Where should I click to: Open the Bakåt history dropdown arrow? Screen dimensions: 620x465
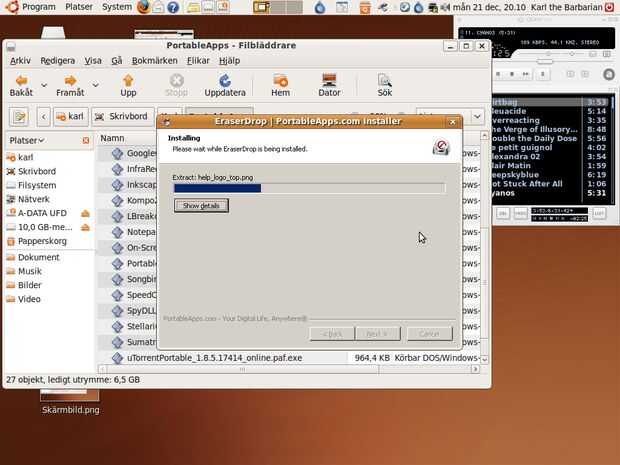[44, 85]
